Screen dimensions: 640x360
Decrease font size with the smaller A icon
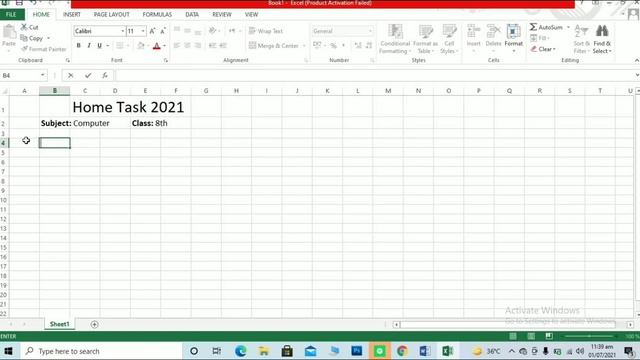(x=163, y=31)
